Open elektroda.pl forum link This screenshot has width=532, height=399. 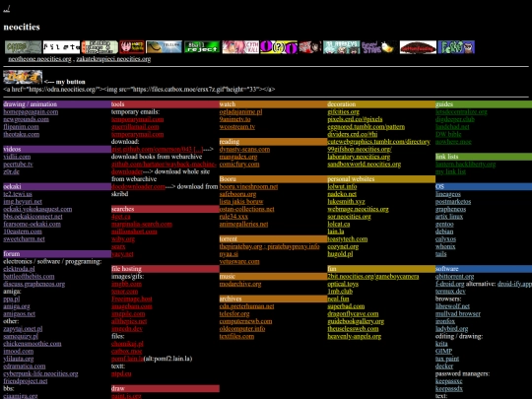click(x=19, y=269)
